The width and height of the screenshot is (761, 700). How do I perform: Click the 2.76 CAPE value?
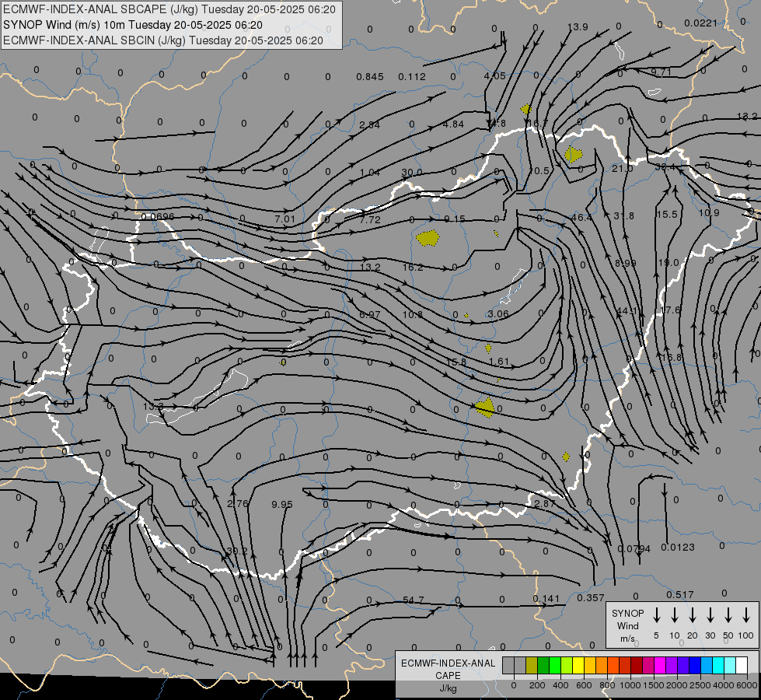(x=238, y=504)
